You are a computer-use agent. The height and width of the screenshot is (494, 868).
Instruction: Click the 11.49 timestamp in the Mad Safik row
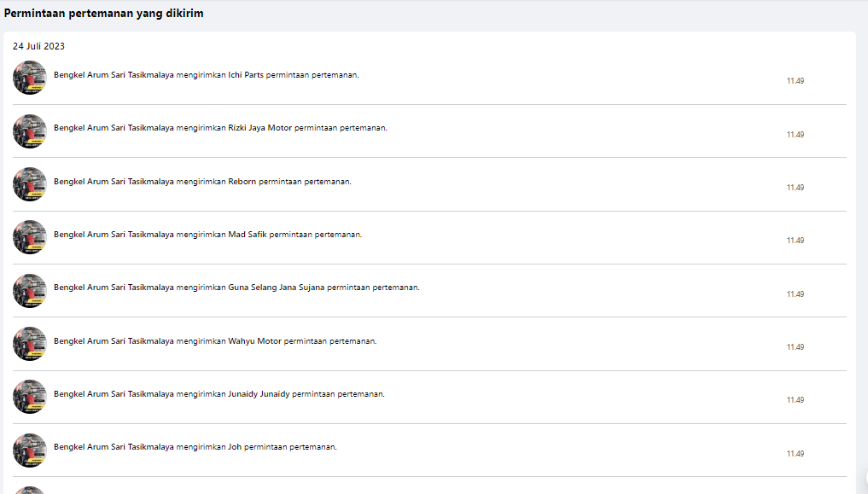click(795, 241)
